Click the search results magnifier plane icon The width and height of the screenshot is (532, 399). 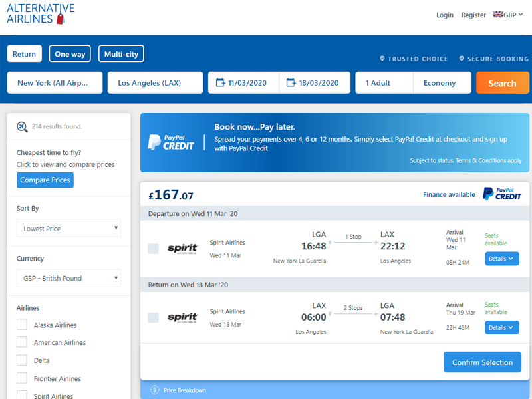pyautogui.click(x=22, y=127)
